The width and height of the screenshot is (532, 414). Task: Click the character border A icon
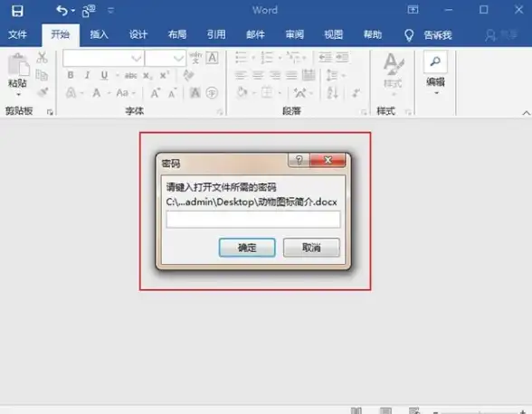[213, 58]
